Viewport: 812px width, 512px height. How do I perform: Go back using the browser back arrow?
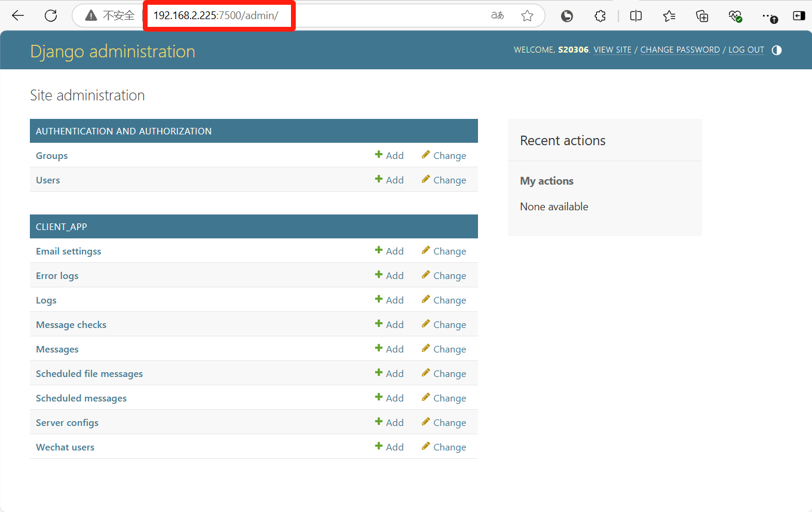click(18, 16)
